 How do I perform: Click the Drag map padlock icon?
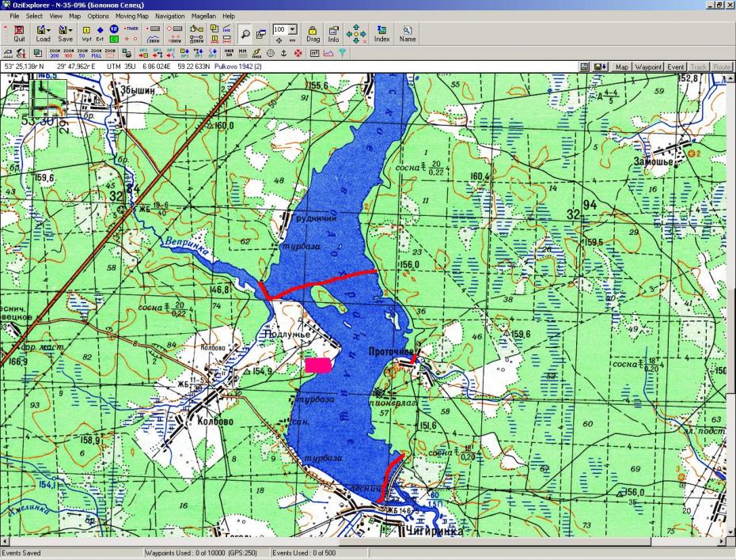point(313,33)
